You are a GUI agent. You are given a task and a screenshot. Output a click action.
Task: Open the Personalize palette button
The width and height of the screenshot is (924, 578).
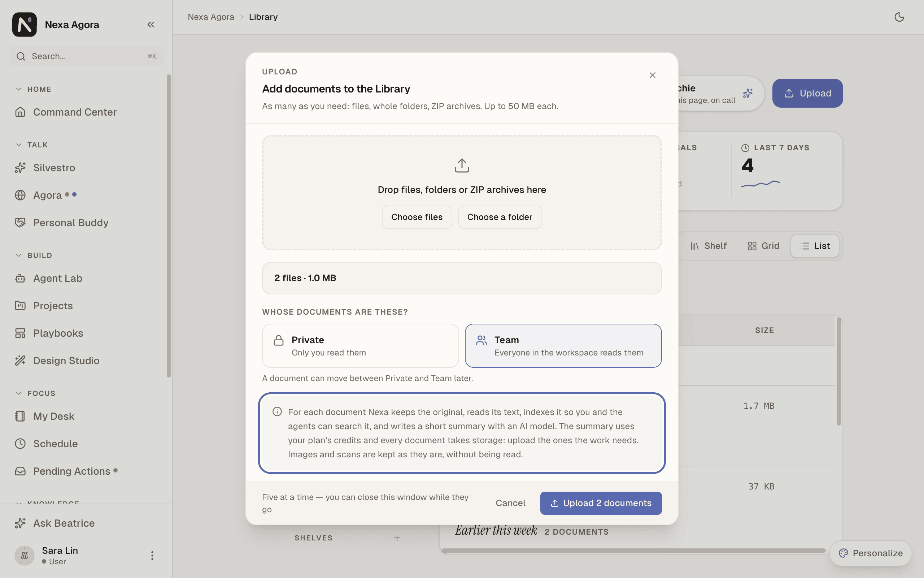[x=871, y=553]
